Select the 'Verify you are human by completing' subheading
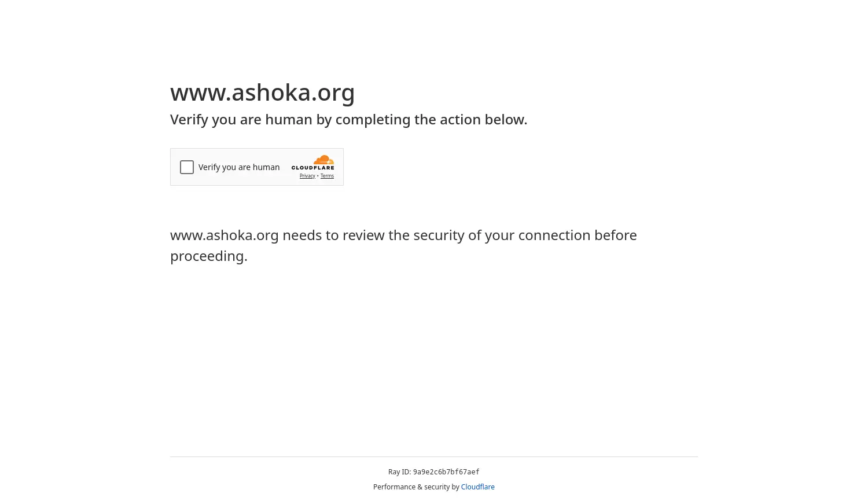The image size is (868, 501). click(x=348, y=119)
